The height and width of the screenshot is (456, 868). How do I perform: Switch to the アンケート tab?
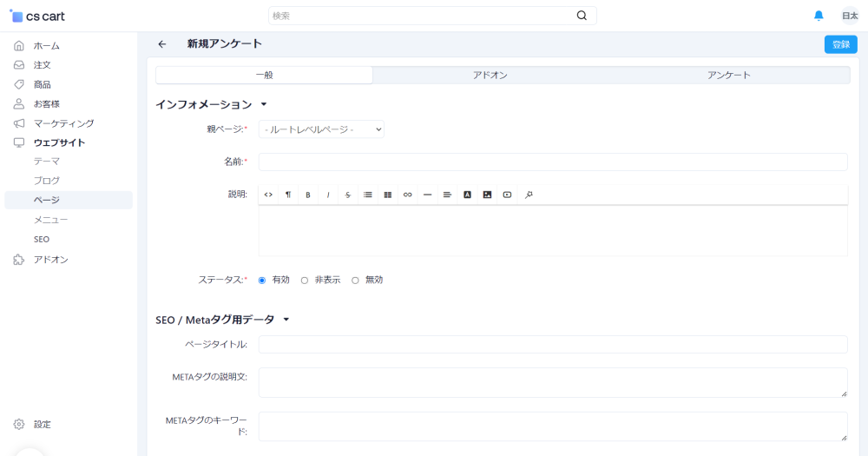(x=728, y=75)
